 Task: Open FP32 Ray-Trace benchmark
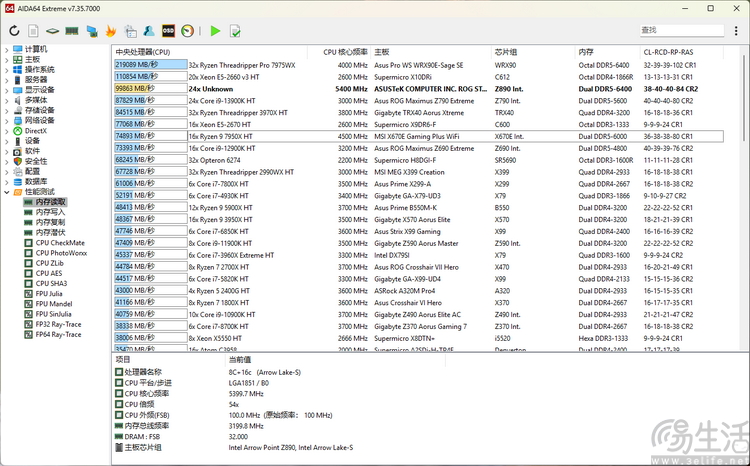(x=58, y=324)
